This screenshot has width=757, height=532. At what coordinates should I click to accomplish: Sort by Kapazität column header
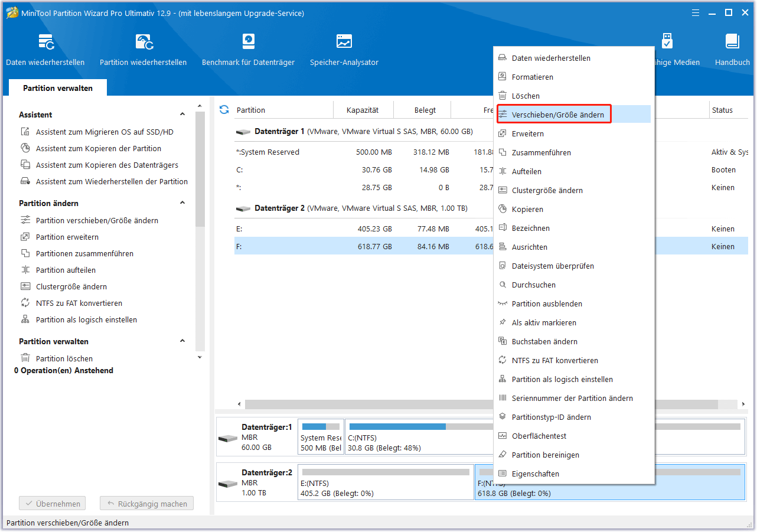[363, 110]
